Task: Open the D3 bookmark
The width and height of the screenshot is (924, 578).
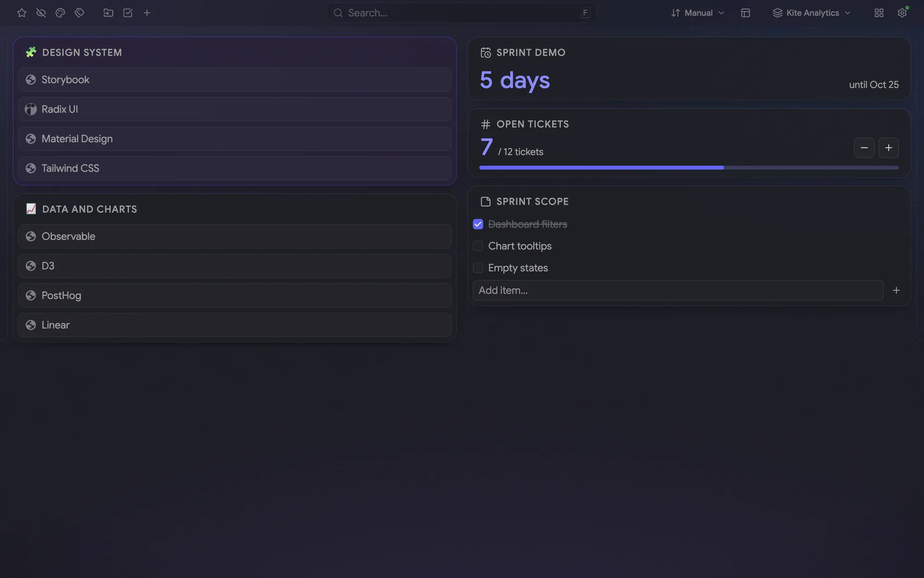Action: 235,266
